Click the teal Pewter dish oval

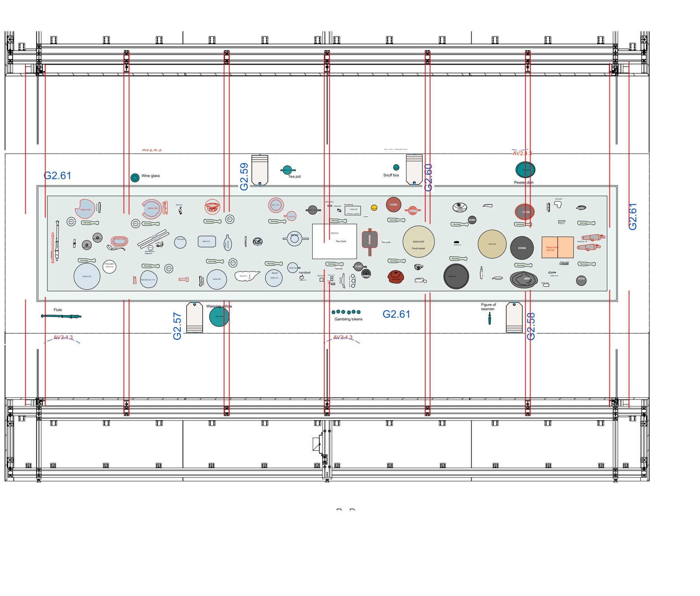(x=525, y=170)
